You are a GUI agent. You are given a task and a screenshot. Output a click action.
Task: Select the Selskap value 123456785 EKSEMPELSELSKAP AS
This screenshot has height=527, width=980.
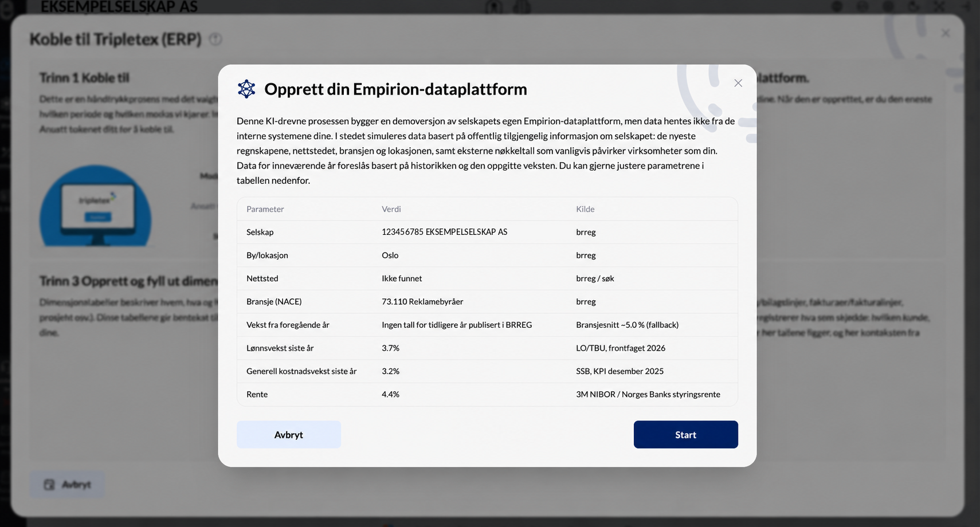point(444,232)
